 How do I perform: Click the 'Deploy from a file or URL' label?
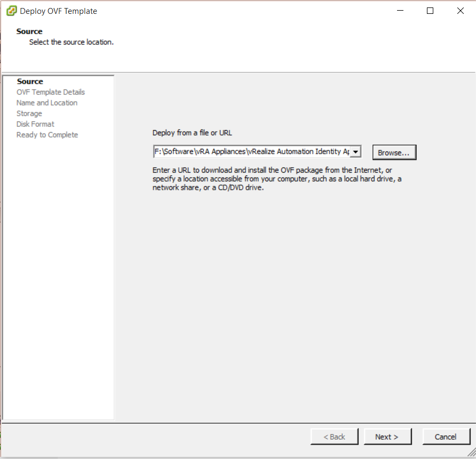[192, 133]
